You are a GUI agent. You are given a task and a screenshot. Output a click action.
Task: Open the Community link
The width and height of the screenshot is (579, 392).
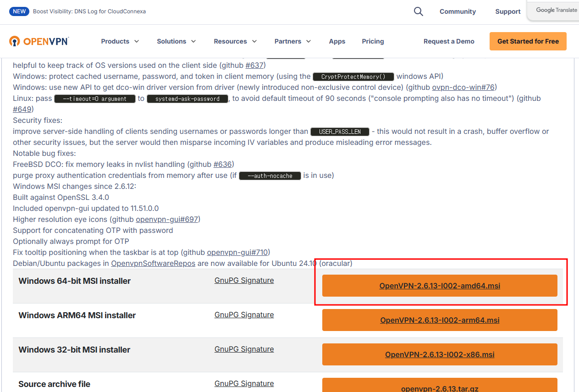point(458,11)
